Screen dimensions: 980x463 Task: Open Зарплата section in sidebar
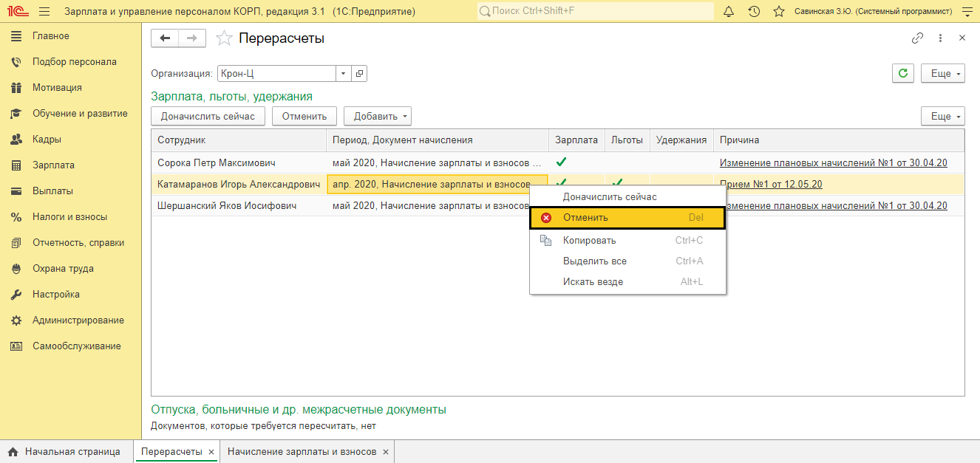(53, 165)
